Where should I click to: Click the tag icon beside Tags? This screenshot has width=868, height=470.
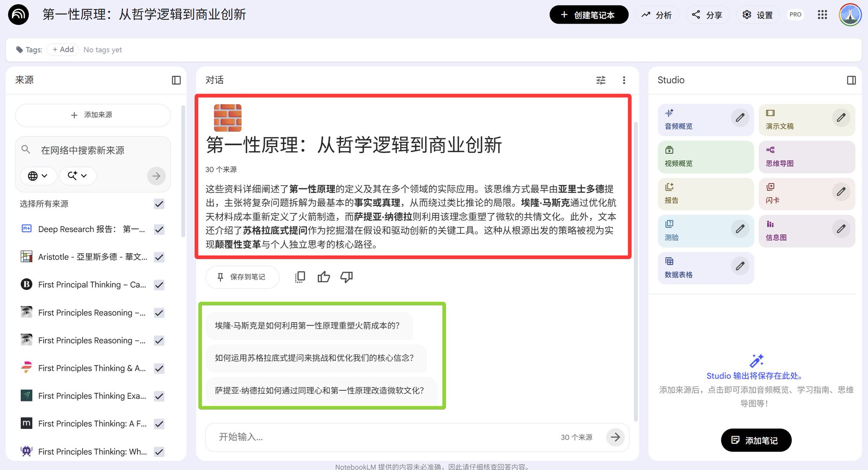[x=19, y=50]
